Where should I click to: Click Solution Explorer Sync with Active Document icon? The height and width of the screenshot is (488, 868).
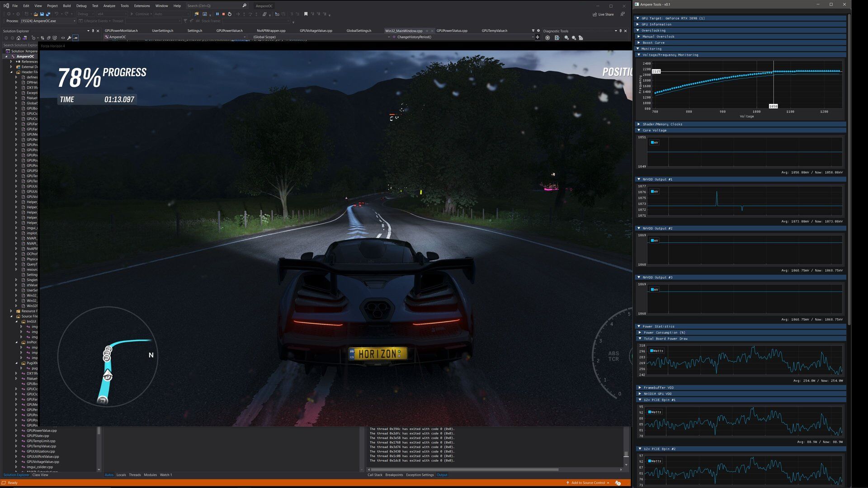point(42,38)
